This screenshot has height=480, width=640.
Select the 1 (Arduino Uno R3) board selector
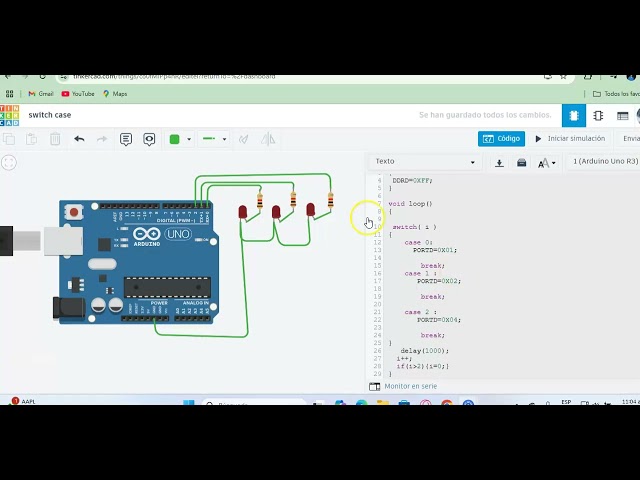coord(604,162)
